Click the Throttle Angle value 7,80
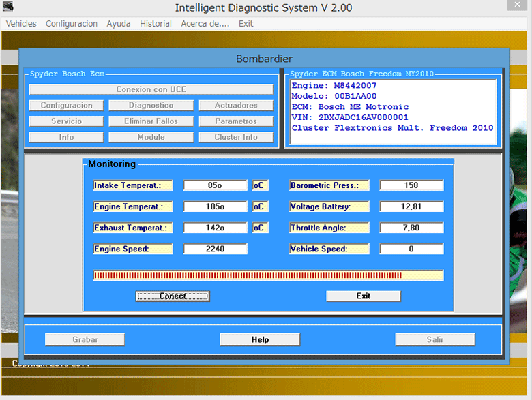Image resolution: width=532 pixels, height=400 pixels. [x=411, y=228]
